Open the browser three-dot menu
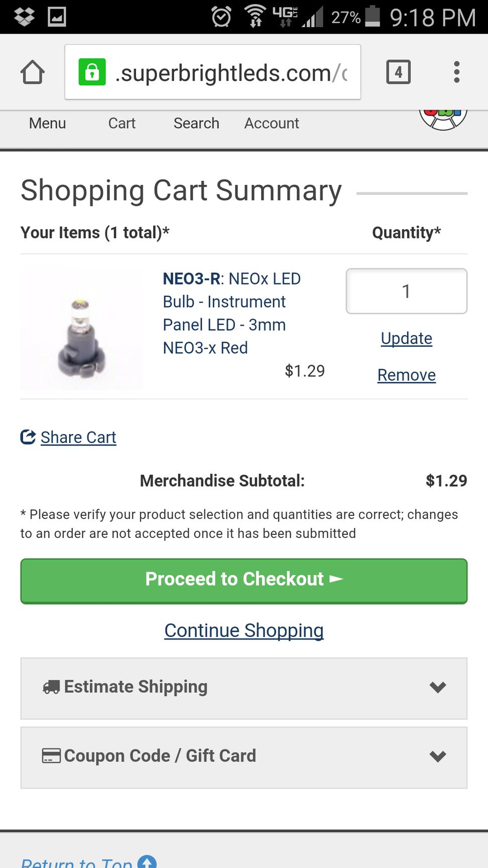Screen dimensions: 488x868 click(x=456, y=72)
